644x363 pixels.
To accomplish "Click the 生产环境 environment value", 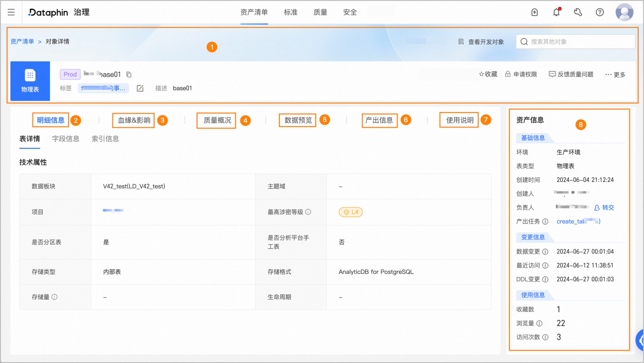I will coord(568,152).
